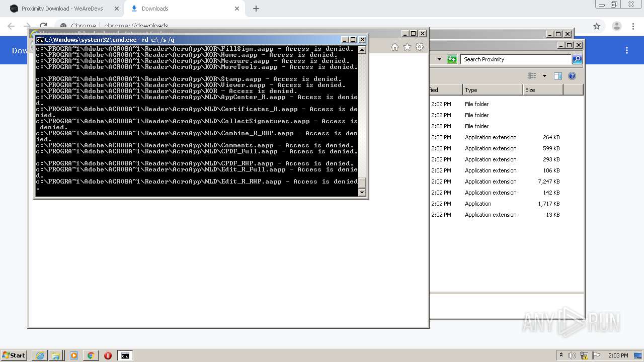This screenshot has height=362, width=644.
Task: Close the Proximity Download tab
Action: pyautogui.click(x=116, y=9)
